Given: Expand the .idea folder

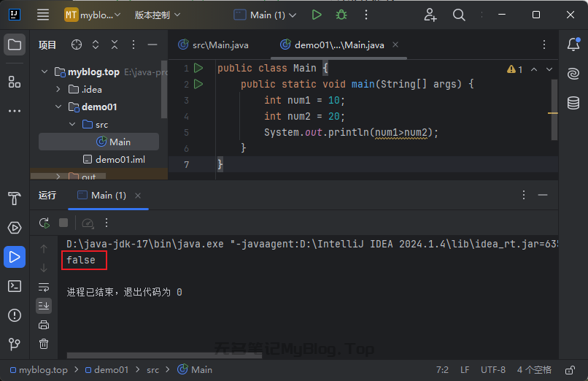Looking at the screenshot, I should (58, 89).
